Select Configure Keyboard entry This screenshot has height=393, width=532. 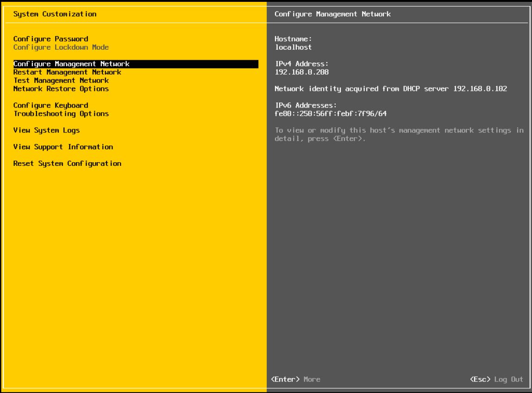point(50,105)
